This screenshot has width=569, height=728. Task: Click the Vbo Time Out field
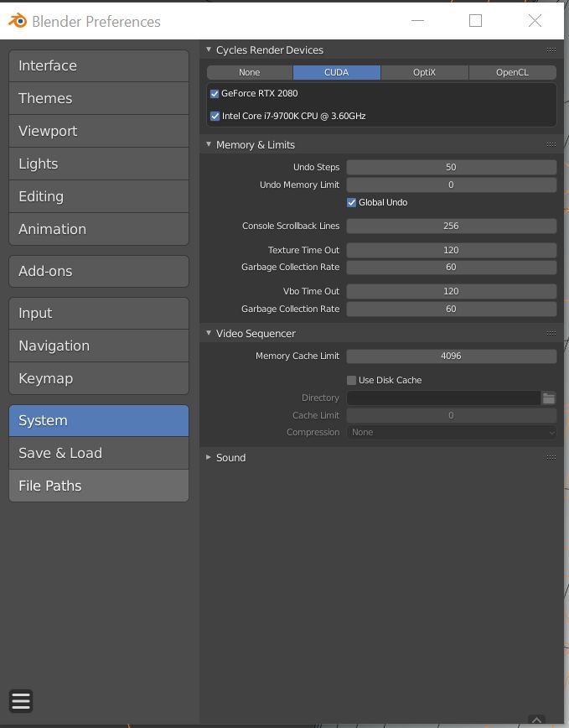(x=451, y=291)
